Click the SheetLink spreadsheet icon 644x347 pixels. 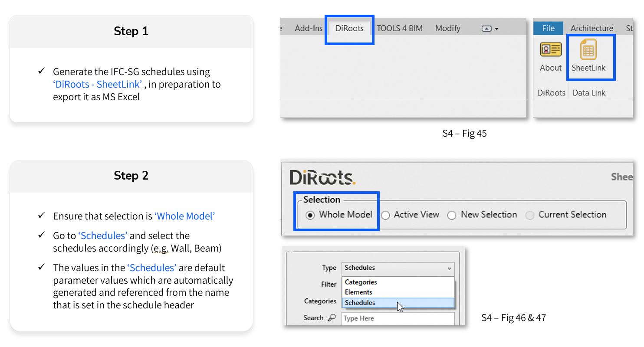pyautogui.click(x=588, y=50)
